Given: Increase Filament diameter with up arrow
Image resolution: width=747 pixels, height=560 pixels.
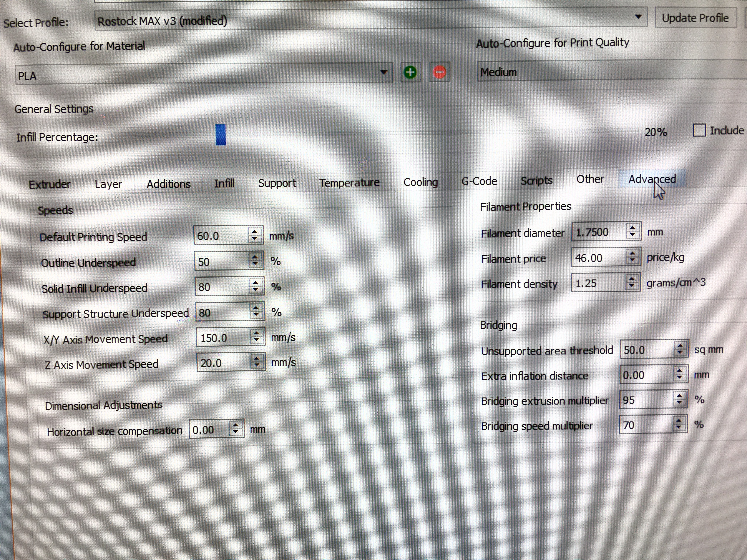Looking at the screenshot, I should [x=633, y=228].
